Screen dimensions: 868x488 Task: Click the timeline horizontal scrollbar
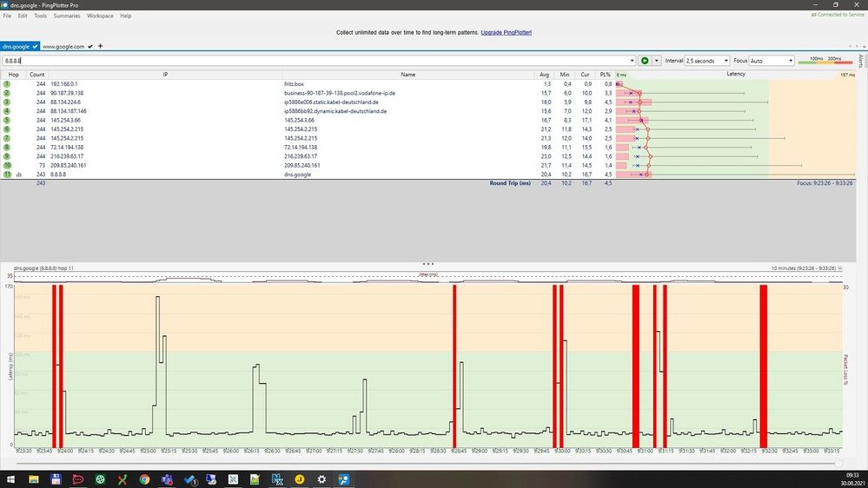click(x=427, y=463)
